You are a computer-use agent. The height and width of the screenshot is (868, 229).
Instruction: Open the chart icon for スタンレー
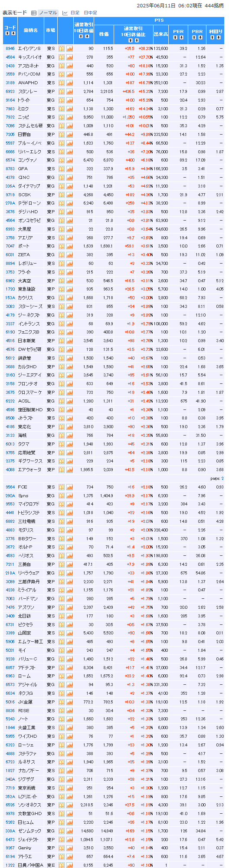tap(69, 92)
